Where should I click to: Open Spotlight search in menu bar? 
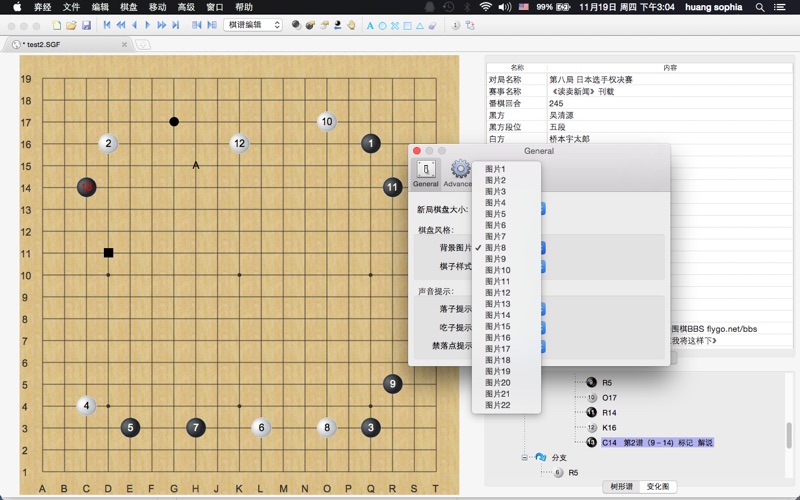click(x=760, y=7)
